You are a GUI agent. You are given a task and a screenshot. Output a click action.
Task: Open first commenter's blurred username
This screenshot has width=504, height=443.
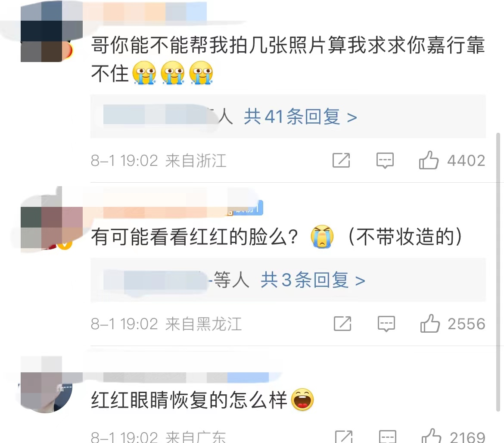pos(145,12)
